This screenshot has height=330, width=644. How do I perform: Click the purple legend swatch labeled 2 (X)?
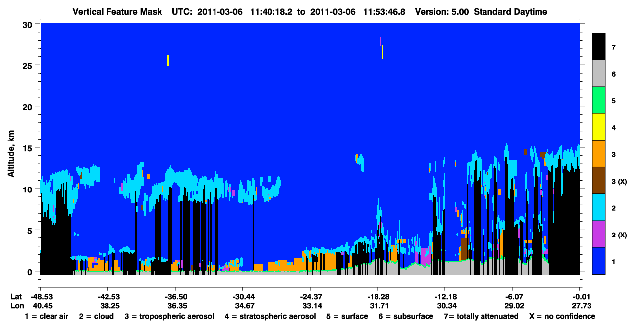tap(599, 234)
